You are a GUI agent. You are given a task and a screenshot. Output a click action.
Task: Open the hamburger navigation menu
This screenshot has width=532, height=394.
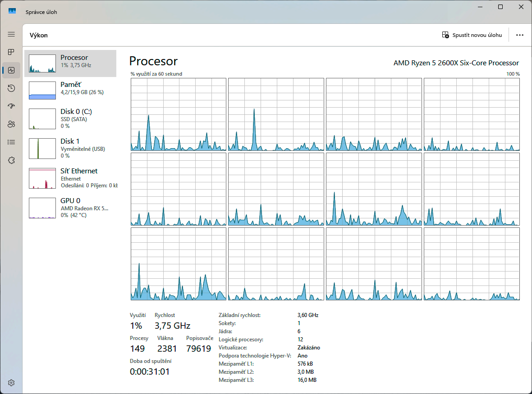click(11, 34)
